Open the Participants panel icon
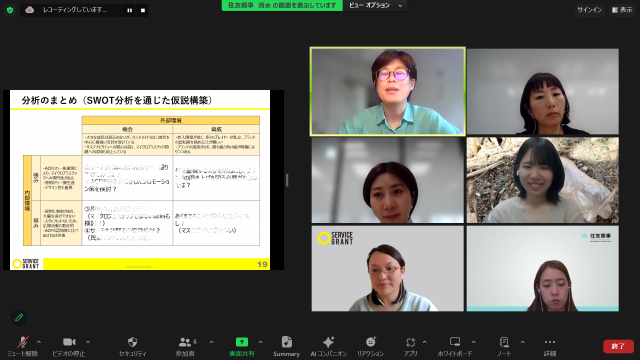This screenshot has height=360, width=640. [x=185, y=342]
